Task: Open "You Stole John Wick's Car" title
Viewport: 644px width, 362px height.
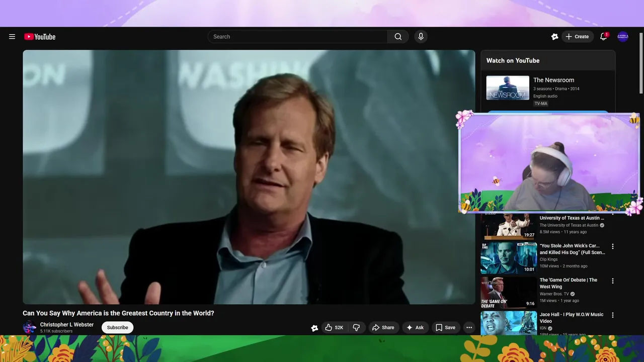Action: tap(573, 249)
